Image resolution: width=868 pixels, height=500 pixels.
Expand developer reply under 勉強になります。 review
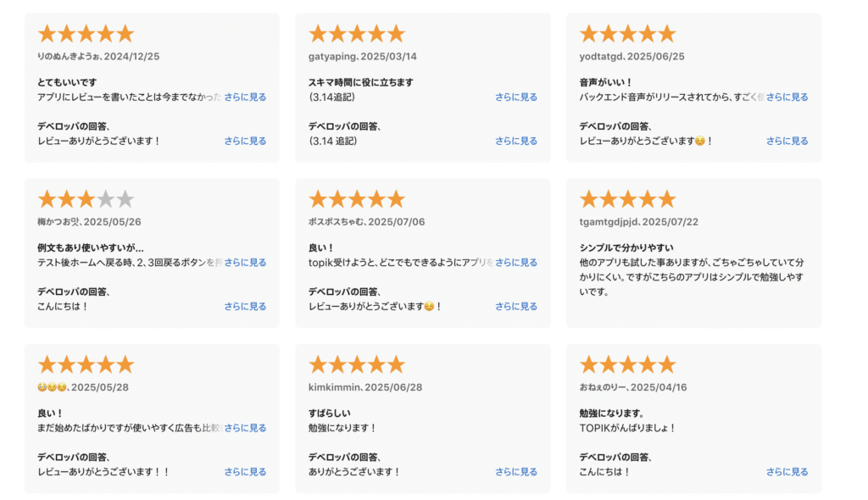point(787,472)
